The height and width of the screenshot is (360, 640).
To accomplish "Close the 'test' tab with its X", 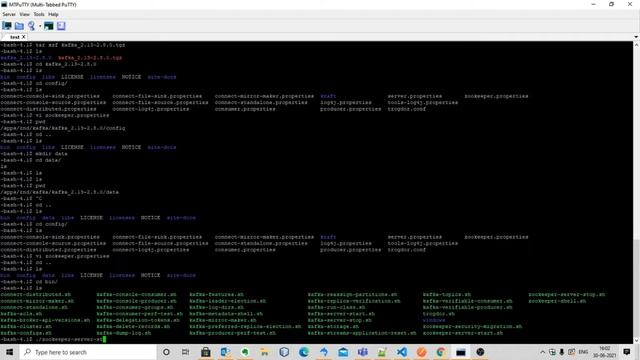I will click(24, 37).
